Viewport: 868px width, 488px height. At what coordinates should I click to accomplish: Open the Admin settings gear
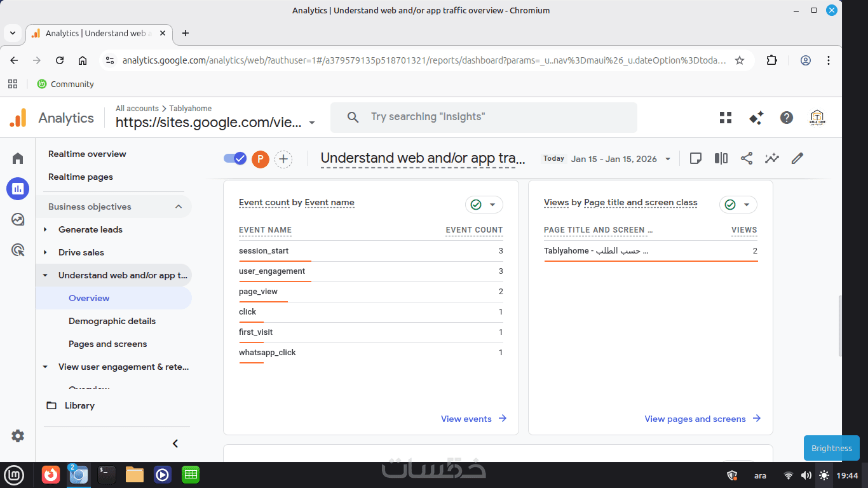point(18,436)
